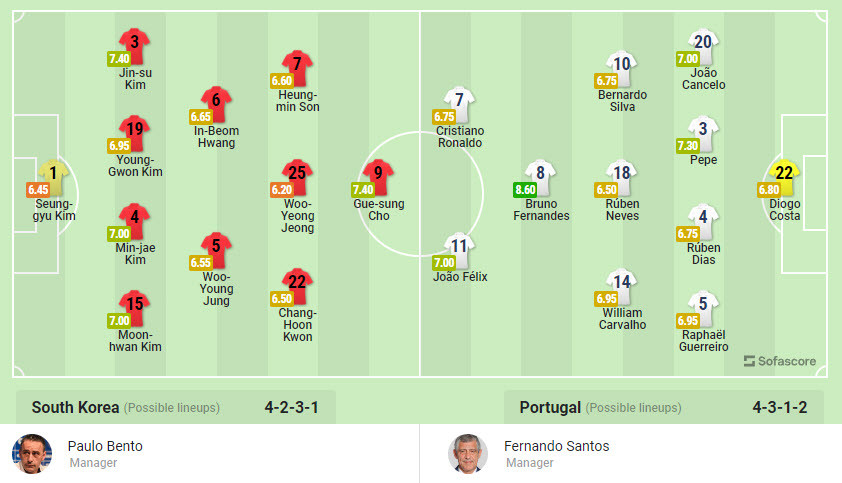Open goalkeeper Diogo Costa's yellow jersey

tap(784, 175)
